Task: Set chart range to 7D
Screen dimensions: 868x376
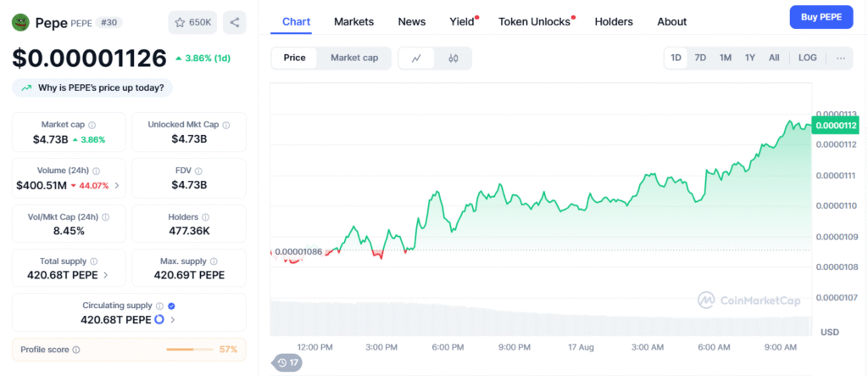Action: click(x=700, y=58)
